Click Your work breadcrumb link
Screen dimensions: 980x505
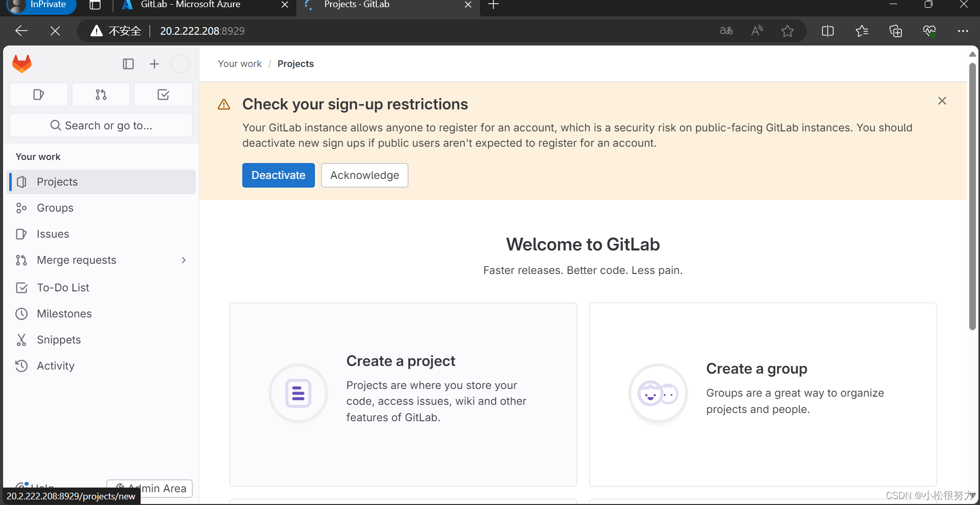(240, 64)
